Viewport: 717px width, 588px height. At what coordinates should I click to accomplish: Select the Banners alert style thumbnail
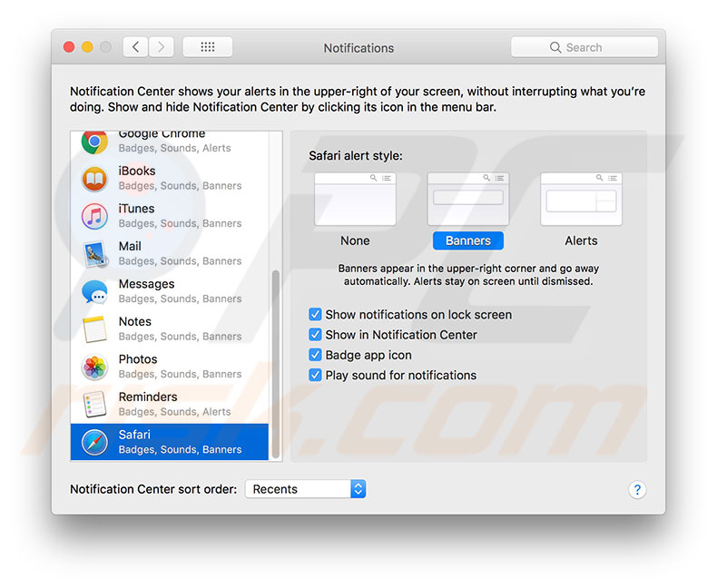(468, 199)
